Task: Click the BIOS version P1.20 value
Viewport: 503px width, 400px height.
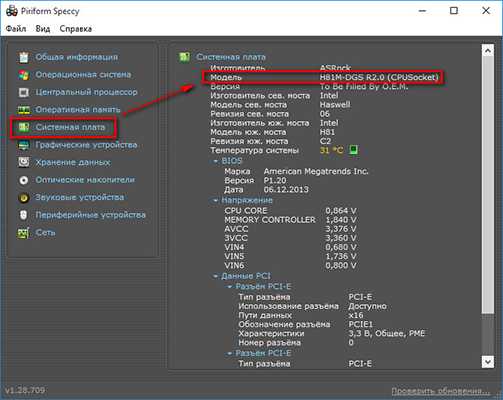Action: tap(275, 180)
